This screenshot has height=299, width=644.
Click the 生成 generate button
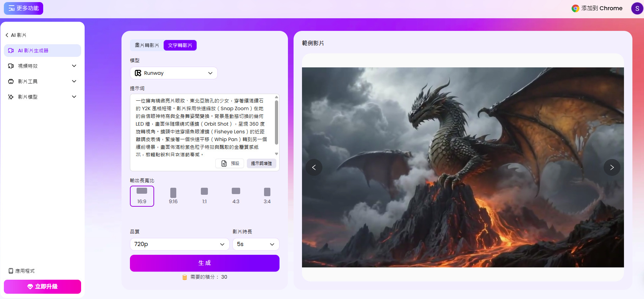(x=205, y=263)
